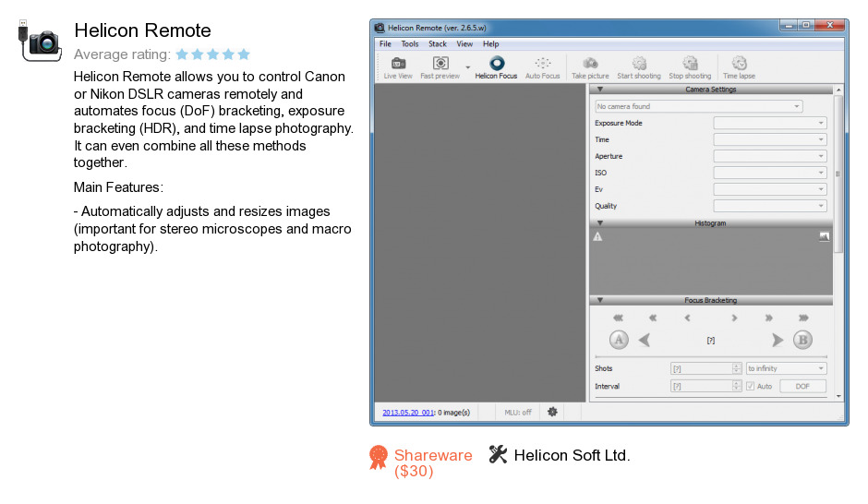868x504 pixels.
Task: Open the Help menu
Action: click(x=490, y=43)
